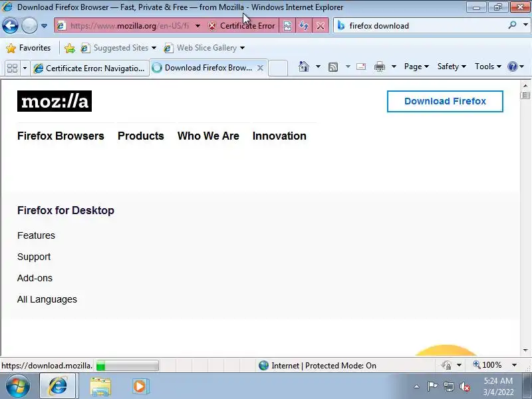532x399 pixels.
Task: Open Firefox Browsers navigation menu
Action: tap(61, 136)
